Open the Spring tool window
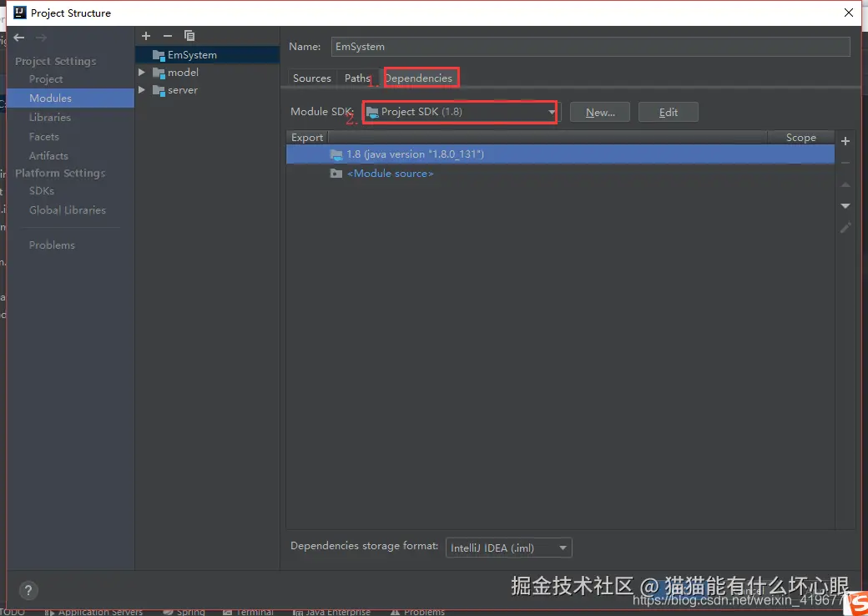The width and height of the screenshot is (868, 616). click(184, 612)
